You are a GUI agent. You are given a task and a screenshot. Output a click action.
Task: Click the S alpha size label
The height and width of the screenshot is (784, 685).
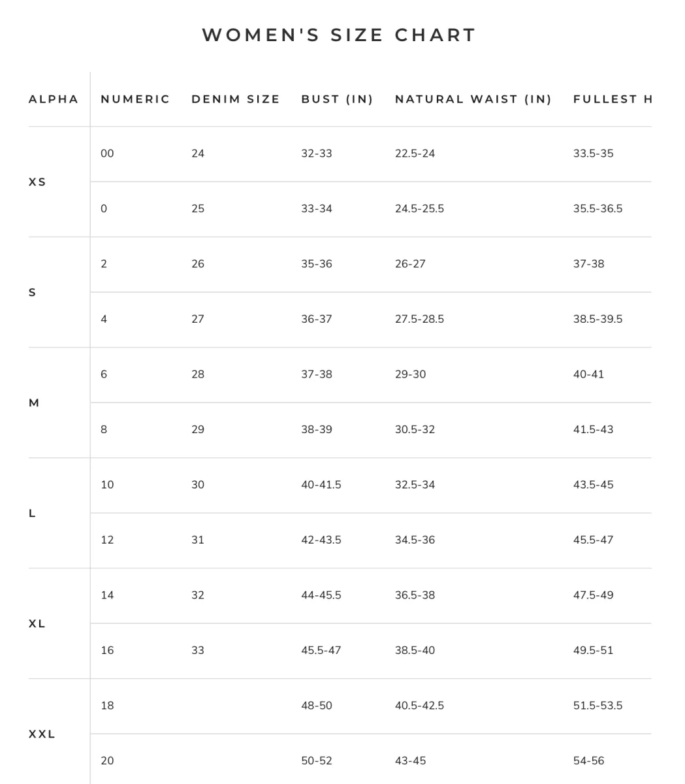point(33,293)
